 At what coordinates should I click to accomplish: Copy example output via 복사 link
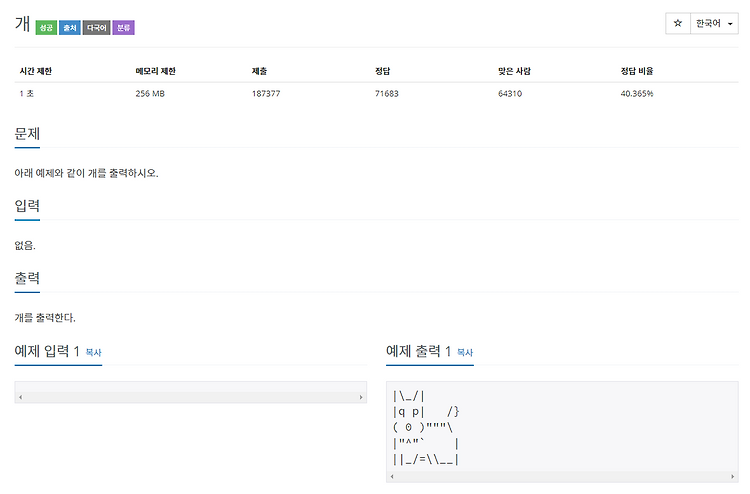pos(465,352)
